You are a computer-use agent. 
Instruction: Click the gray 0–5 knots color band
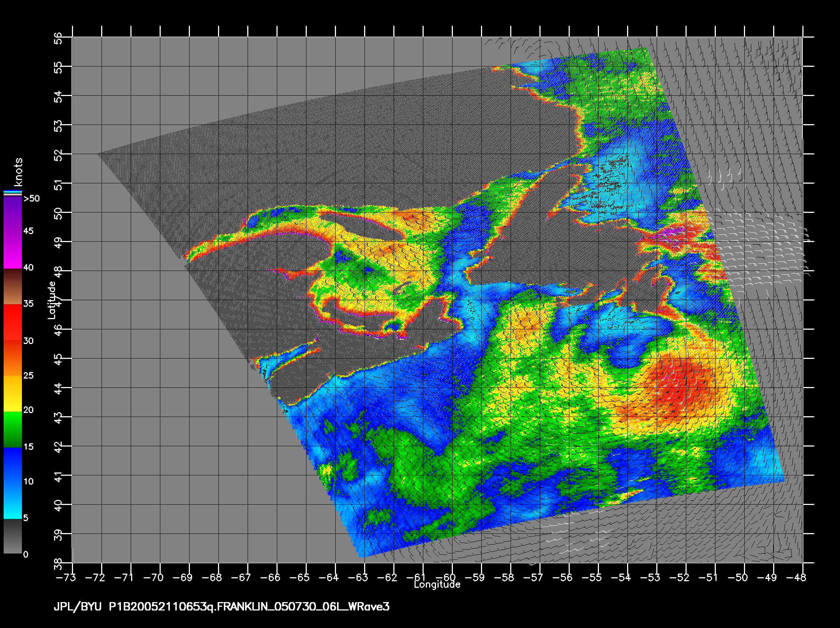tap(12, 536)
